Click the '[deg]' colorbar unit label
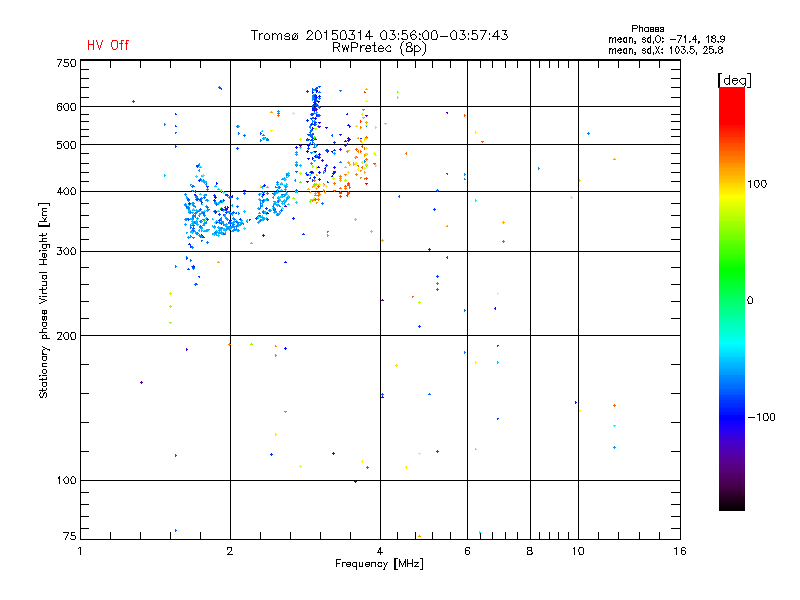 pyautogui.click(x=734, y=80)
